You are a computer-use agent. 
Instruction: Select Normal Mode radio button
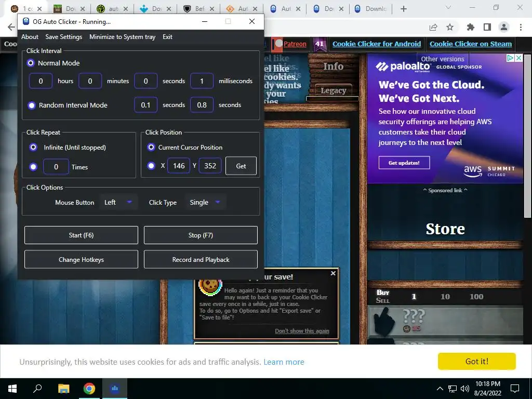(x=31, y=63)
